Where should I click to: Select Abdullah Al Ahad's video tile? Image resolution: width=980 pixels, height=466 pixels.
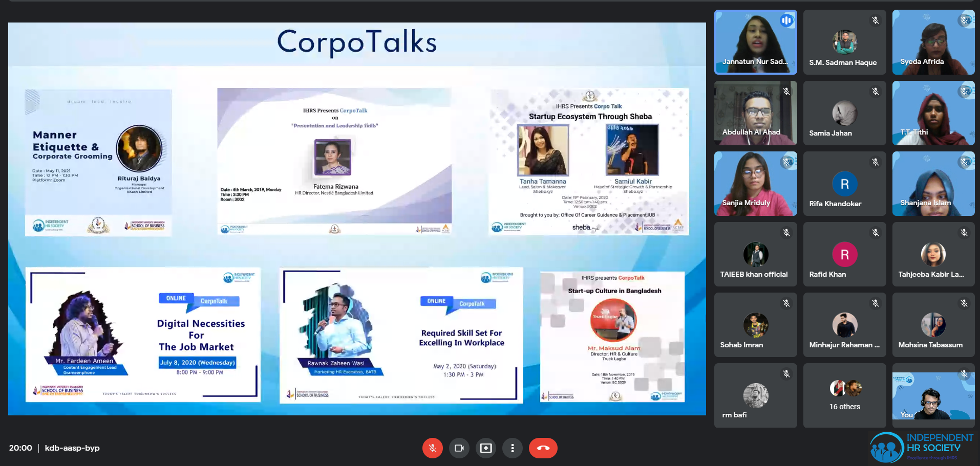click(x=756, y=113)
